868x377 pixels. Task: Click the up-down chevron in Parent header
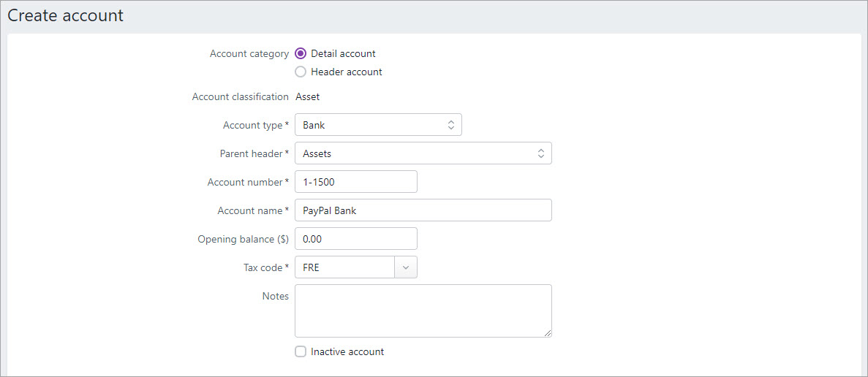541,153
